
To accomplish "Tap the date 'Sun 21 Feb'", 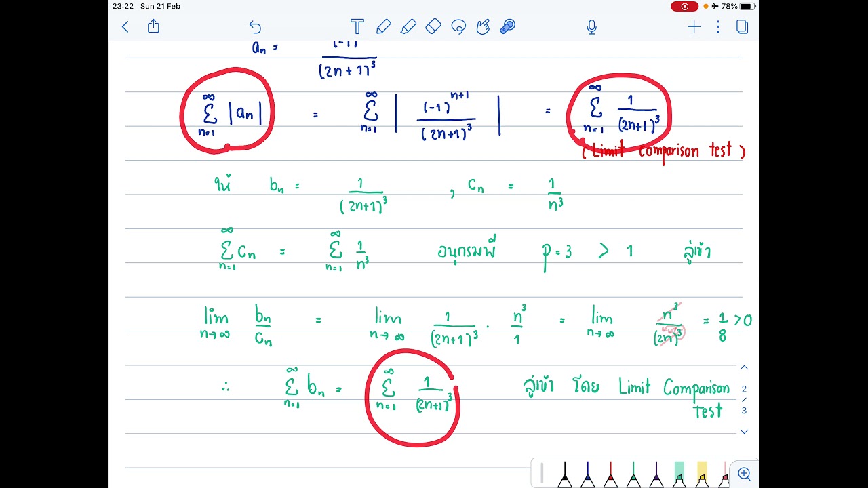I will pyautogui.click(x=160, y=6).
